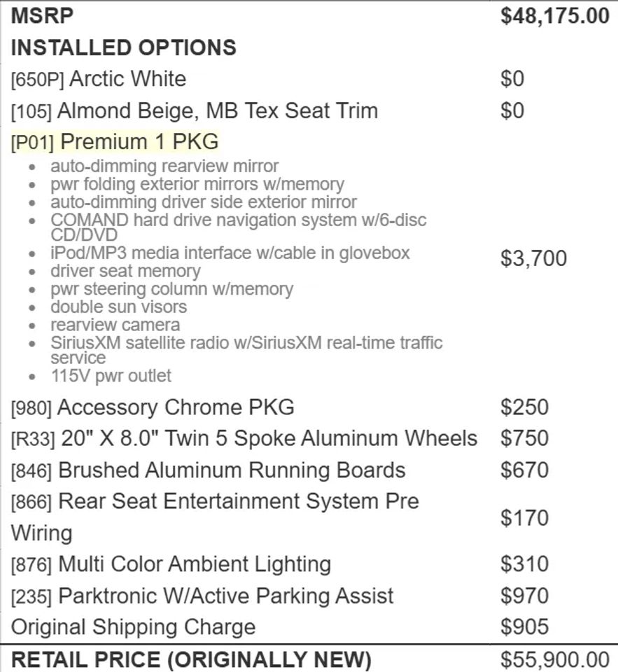Click the INSTALLED OPTIONS heading
This screenshot has height=672, width=618.
coord(123,48)
